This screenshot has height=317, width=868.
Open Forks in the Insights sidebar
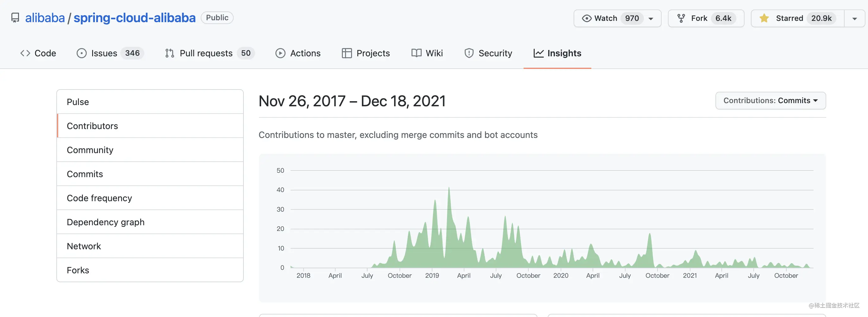(x=150, y=270)
